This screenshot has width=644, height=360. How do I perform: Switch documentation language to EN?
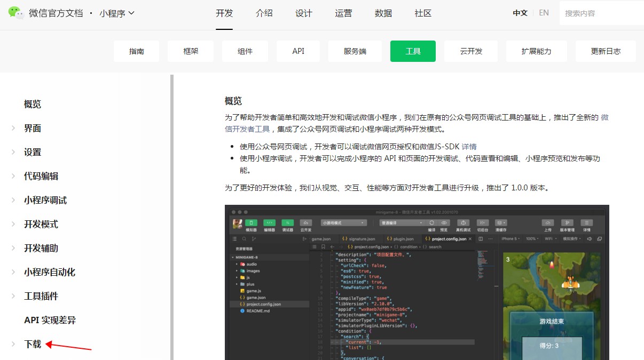point(544,12)
